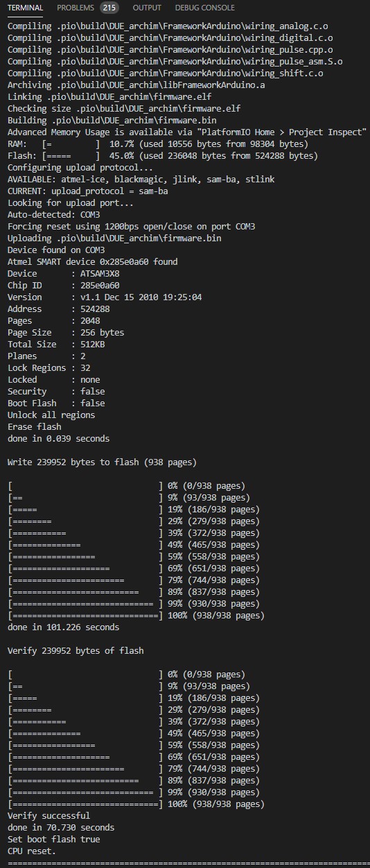The height and width of the screenshot is (868, 370).
Task: Click the Chip ID : 285e0a60 line
Action: coord(63,286)
